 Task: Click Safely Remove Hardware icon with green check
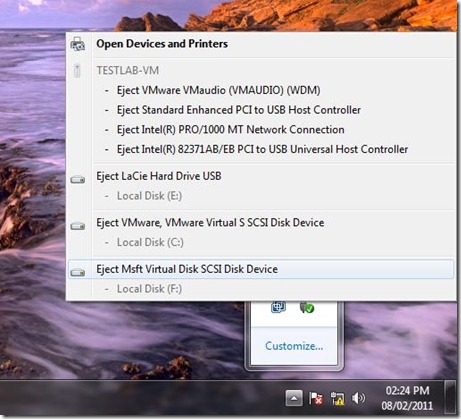[x=307, y=307]
